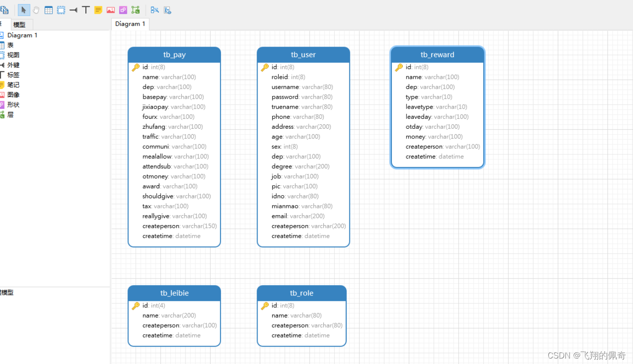Select the pointer selection tool
This screenshot has height=364, width=633.
(x=24, y=10)
